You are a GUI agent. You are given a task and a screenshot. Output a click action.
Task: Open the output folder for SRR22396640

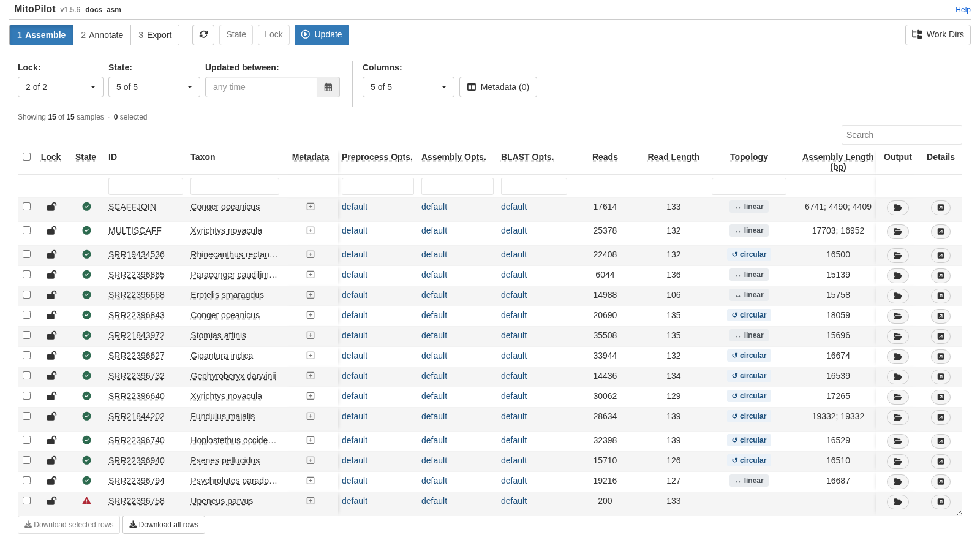897,397
